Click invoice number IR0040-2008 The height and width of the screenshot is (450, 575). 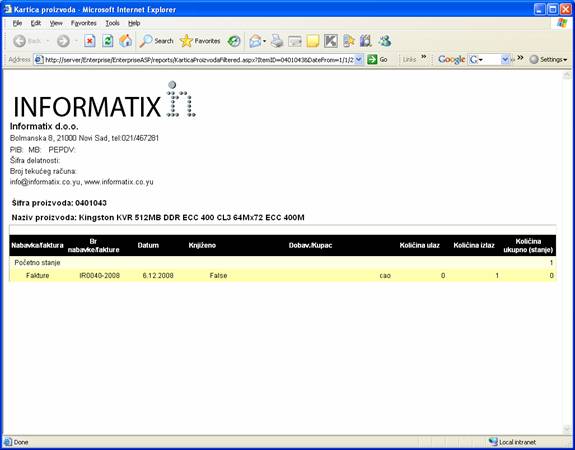(99, 275)
